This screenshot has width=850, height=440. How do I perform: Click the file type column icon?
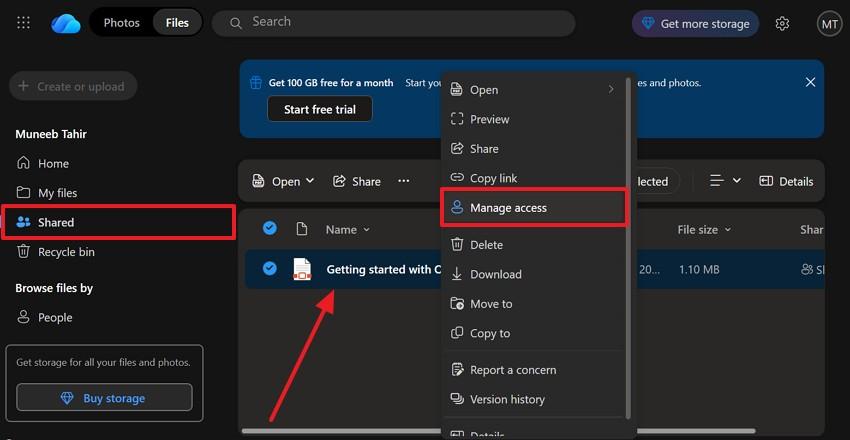(302, 229)
